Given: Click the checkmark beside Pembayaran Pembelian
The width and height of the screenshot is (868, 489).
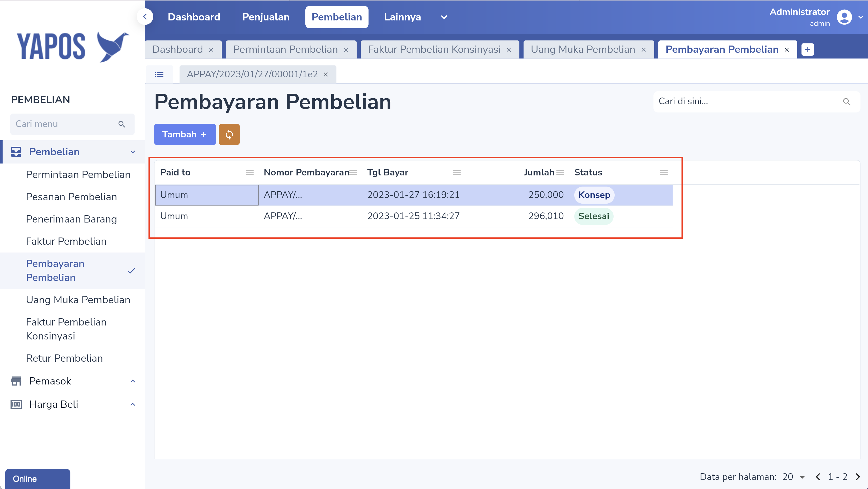Looking at the screenshot, I should 132,271.
